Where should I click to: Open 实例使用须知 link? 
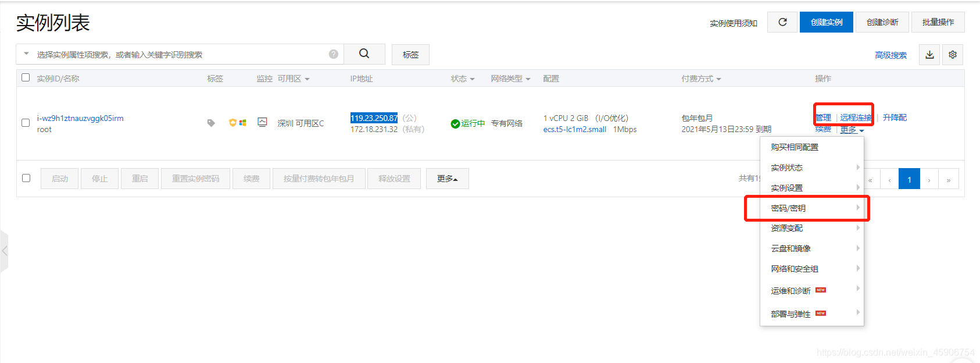tap(734, 23)
